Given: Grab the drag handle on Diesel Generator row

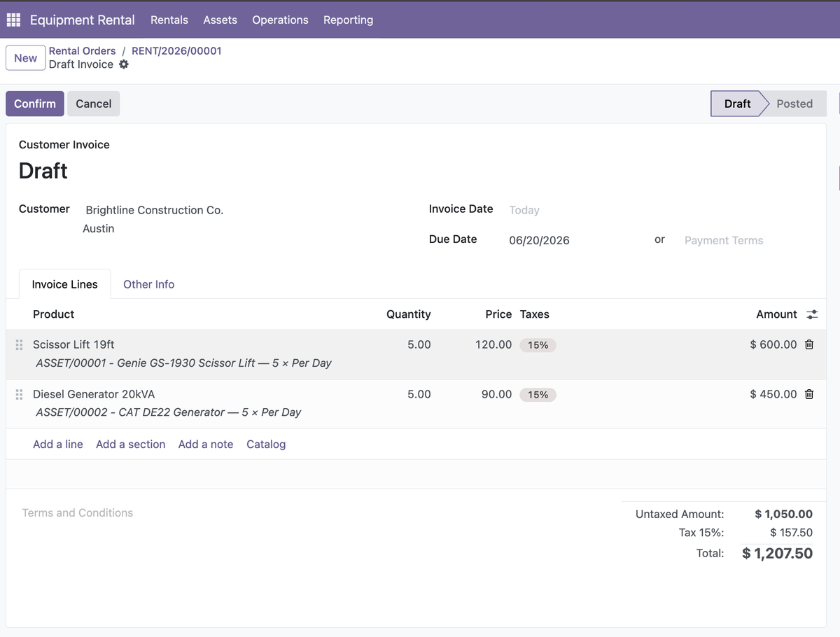Looking at the screenshot, I should 19,395.
